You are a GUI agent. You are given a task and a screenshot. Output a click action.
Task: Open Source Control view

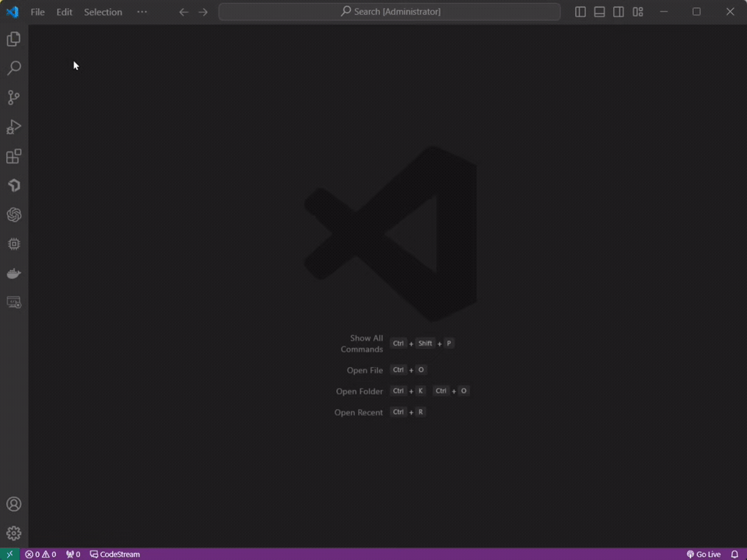[14, 98]
